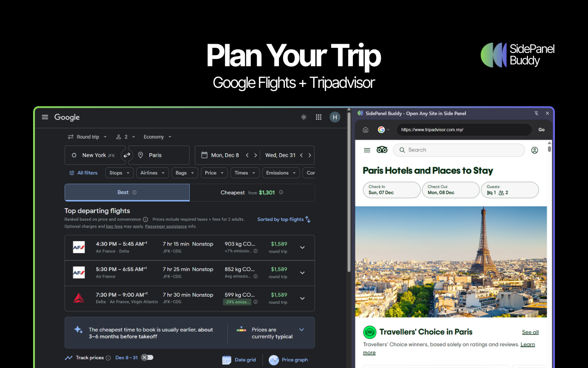588x368 pixels.
Task: Open the Google Flights hamburger main menu
Action: pos(45,117)
